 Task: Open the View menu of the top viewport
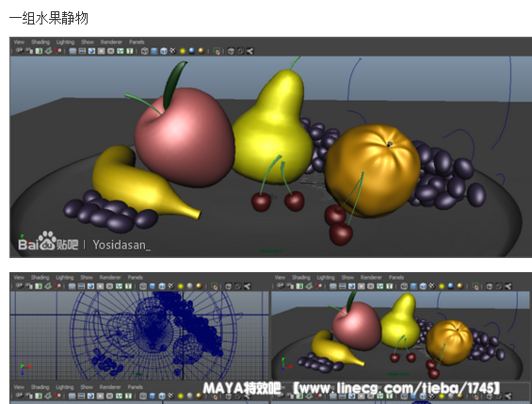(19, 42)
